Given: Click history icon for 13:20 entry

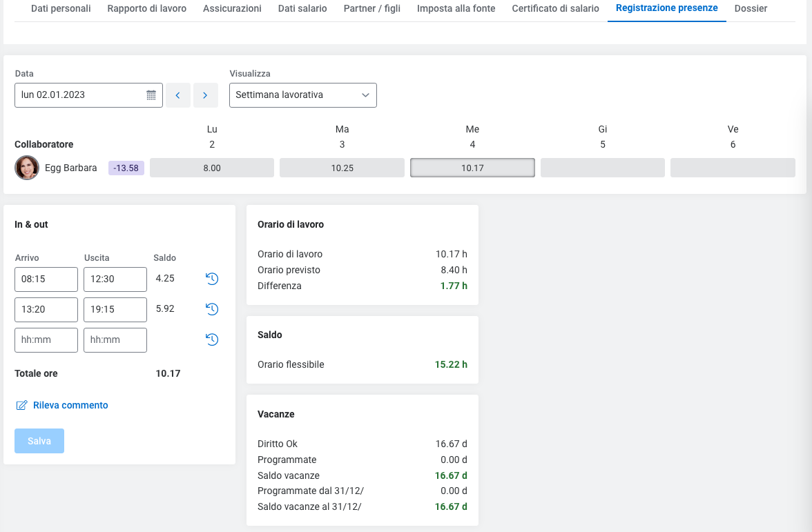Looking at the screenshot, I should (x=212, y=309).
